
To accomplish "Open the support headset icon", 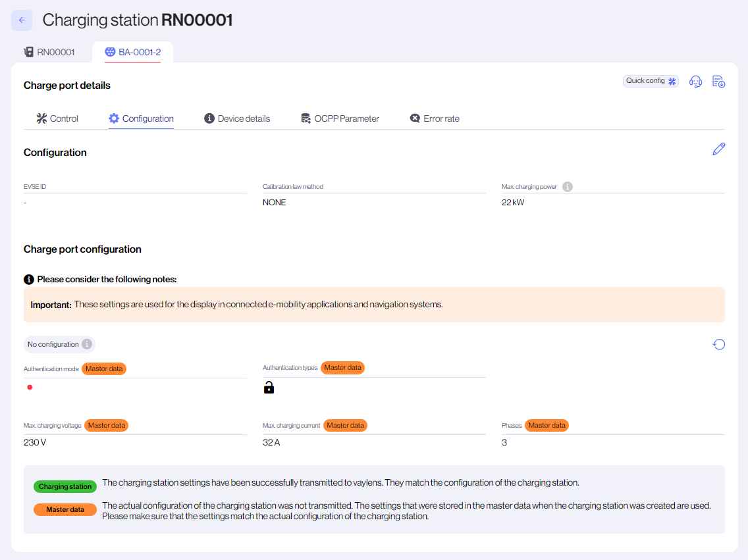I will [695, 82].
